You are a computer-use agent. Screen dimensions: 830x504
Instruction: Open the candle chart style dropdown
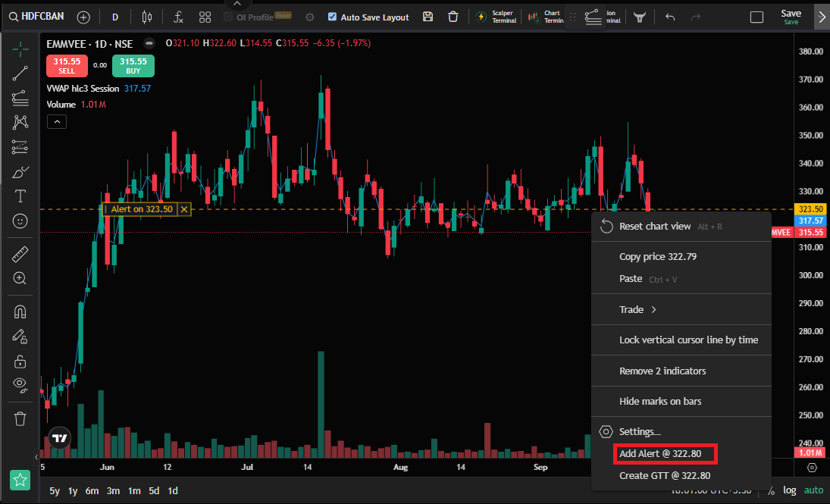pos(147,17)
